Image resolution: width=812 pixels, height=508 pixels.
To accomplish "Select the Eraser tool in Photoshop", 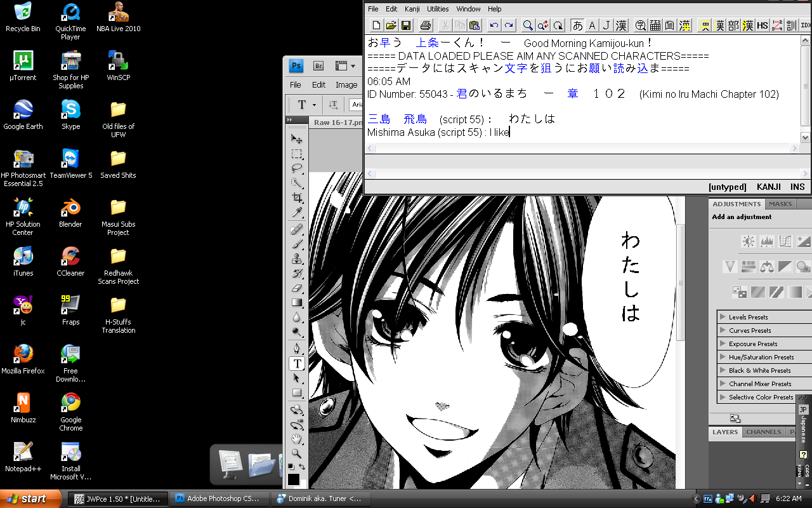I will pyautogui.click(x=296, y=288).
